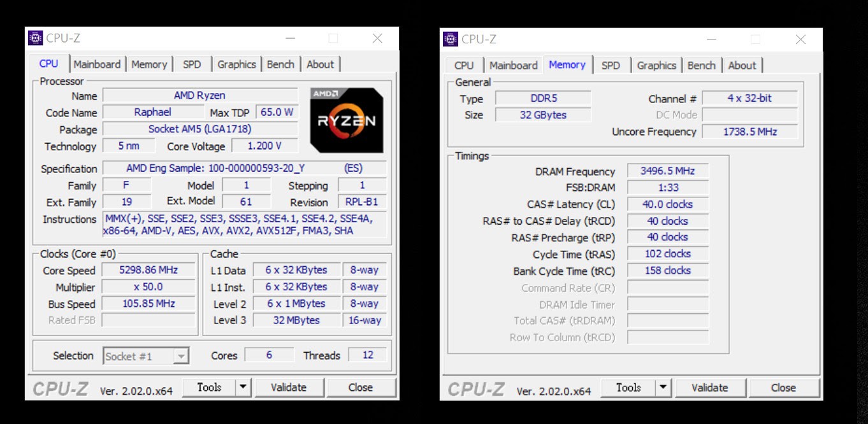Image resolution: width=868 pixels, height=424 pixels.
Task: Click the DRAM Frequency value field
Action: pyautogui.click(x=667, y=171)
